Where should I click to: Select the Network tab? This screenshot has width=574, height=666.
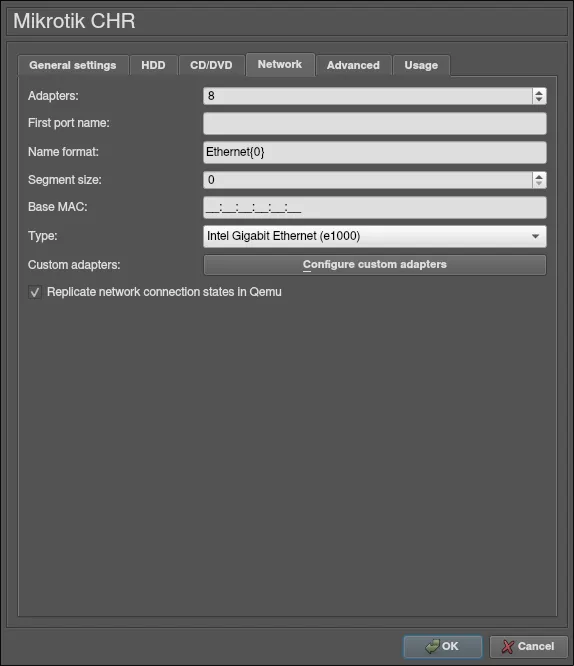[x=280, y=65]
